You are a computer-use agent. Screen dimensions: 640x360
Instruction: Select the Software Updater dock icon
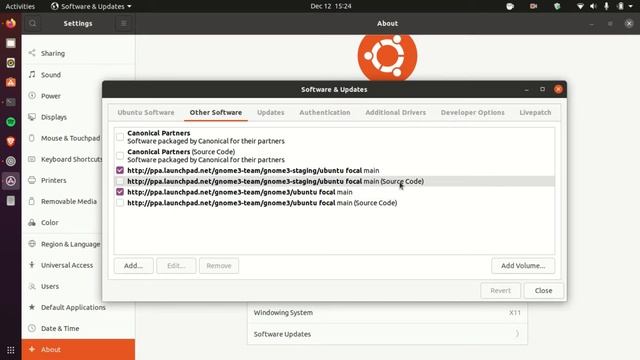point(11,181)
